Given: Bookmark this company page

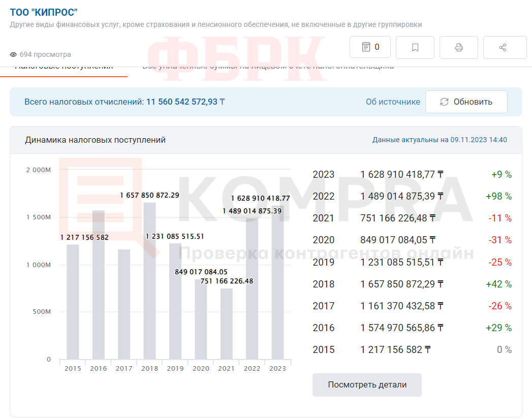Looking at the screenshot, I should coord(415,47).
